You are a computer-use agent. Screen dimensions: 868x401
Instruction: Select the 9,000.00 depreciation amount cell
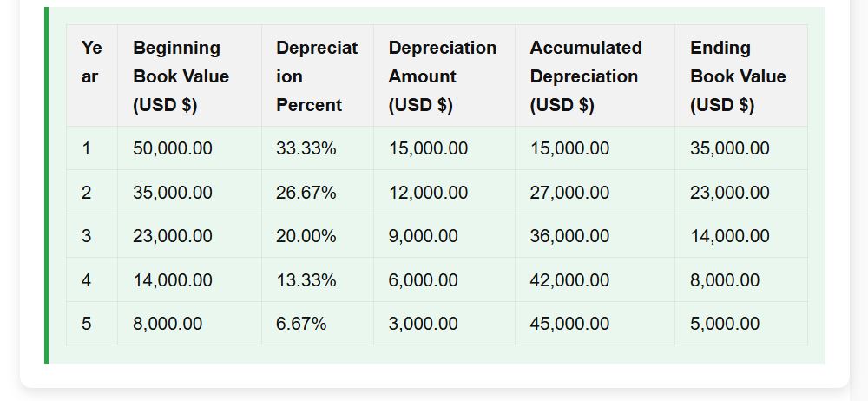coord(444,236)
